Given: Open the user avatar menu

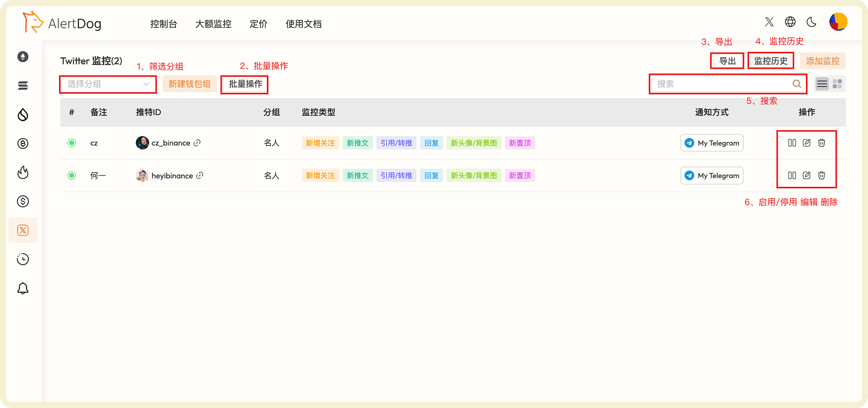Looking at the screenshot, I should [x=838, y=22].
